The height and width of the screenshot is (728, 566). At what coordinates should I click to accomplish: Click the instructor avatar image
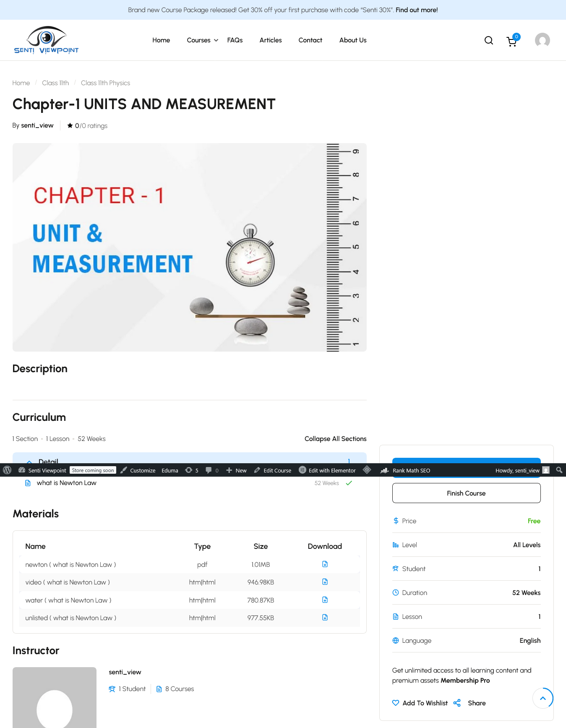coord(55,697)
